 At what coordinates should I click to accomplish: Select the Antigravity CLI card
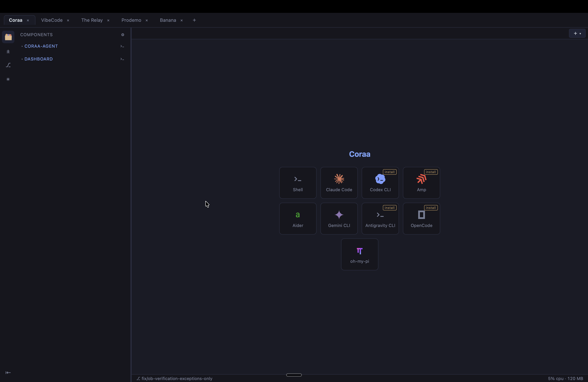[x=380, y=219]
